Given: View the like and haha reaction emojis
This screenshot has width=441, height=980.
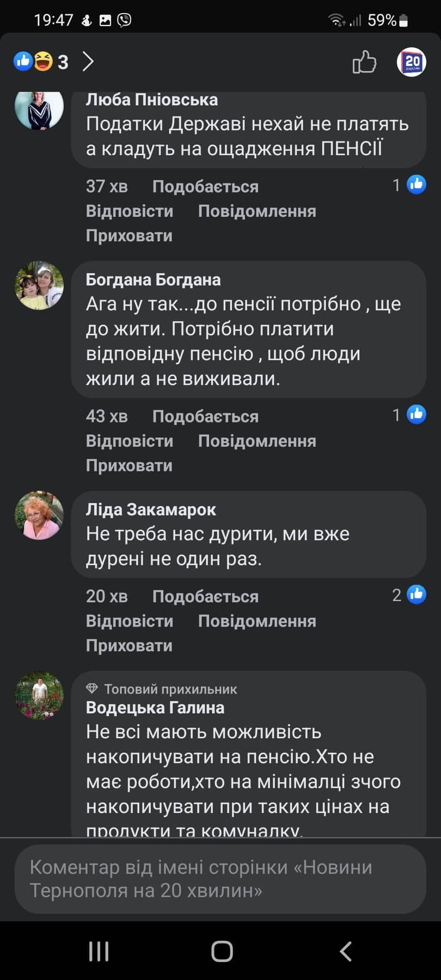Looking at the screenshot, I should click(33, 61).
